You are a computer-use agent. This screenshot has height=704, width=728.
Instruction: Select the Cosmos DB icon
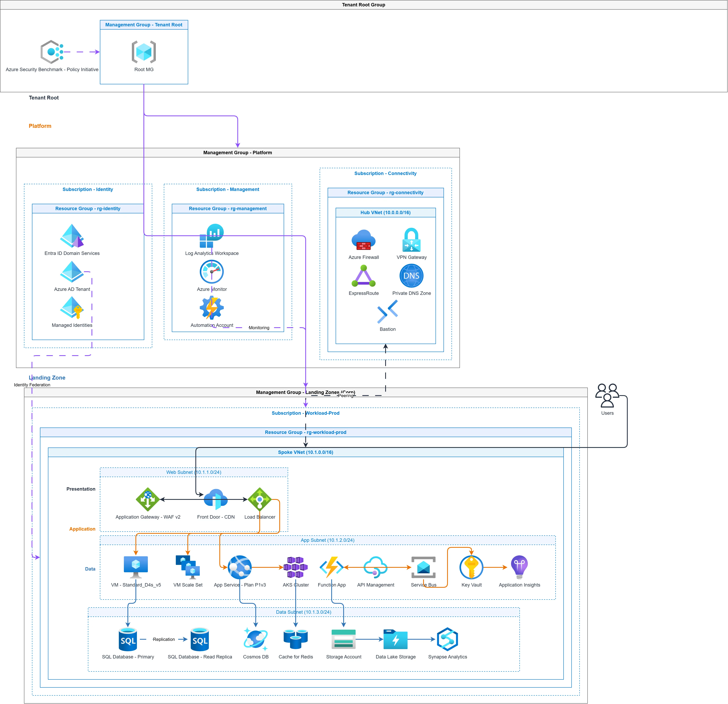click(256, 639)
